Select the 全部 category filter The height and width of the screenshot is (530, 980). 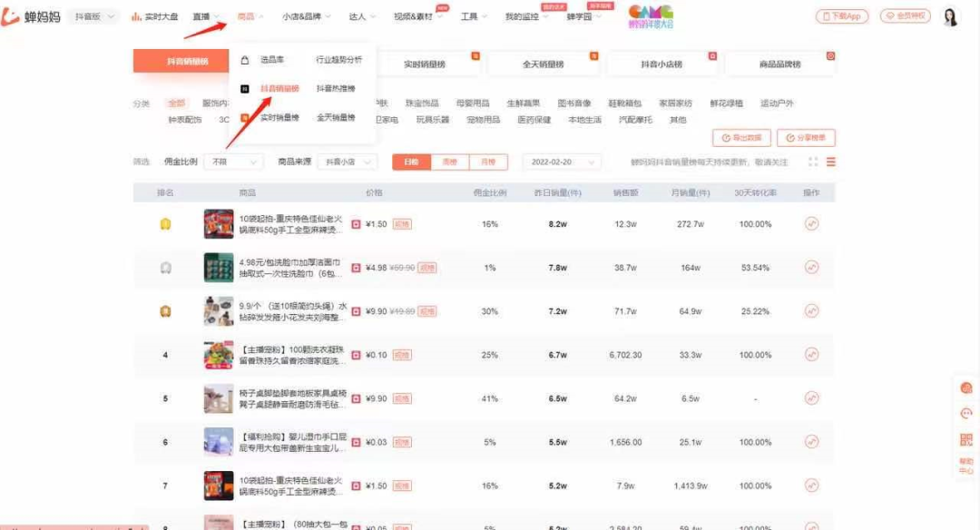click(176, 103)
